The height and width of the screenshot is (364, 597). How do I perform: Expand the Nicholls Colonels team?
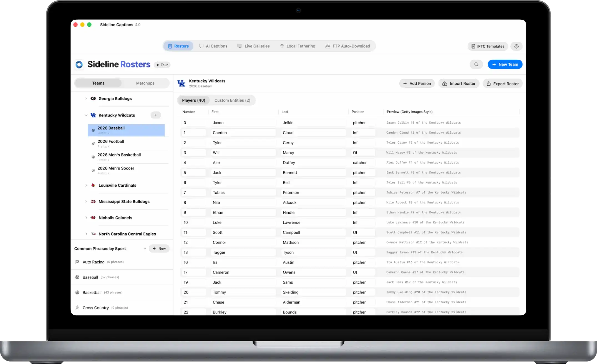86,218
